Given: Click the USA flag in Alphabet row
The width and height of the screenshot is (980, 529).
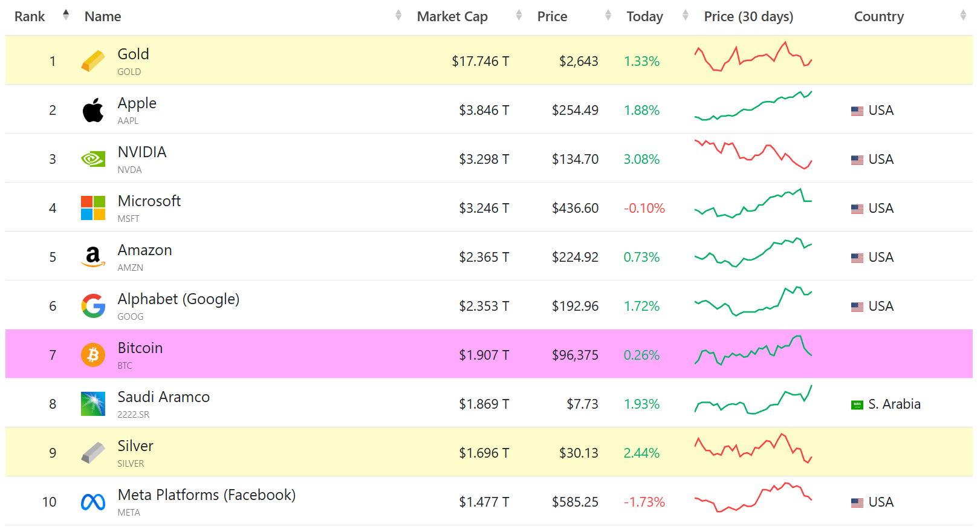Looking at the screenshot, I should click(x=857, y=307).
